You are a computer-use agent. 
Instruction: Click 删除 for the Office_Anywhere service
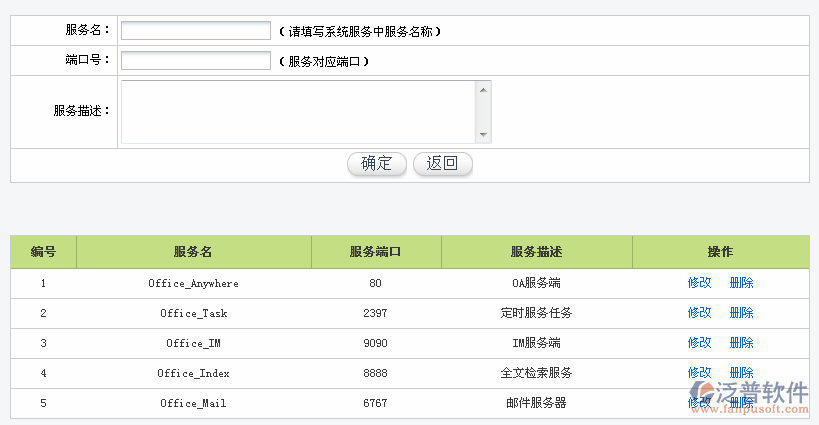(x=741, y=283)
